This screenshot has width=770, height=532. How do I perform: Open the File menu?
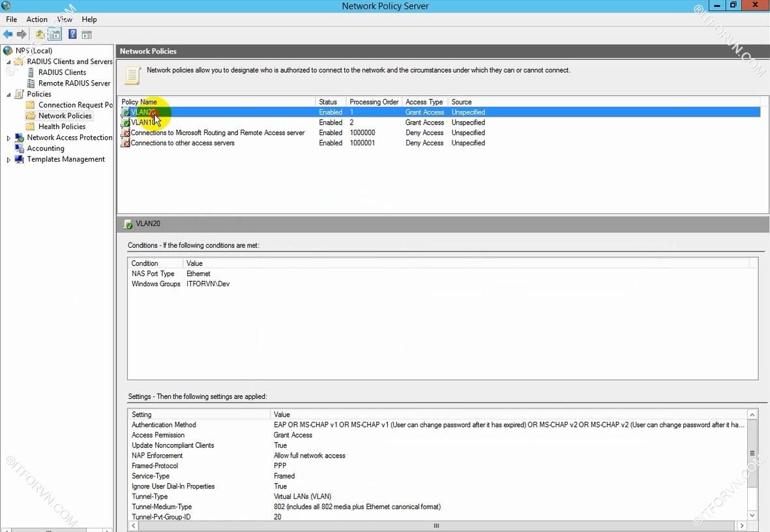[x=11, y=20]
